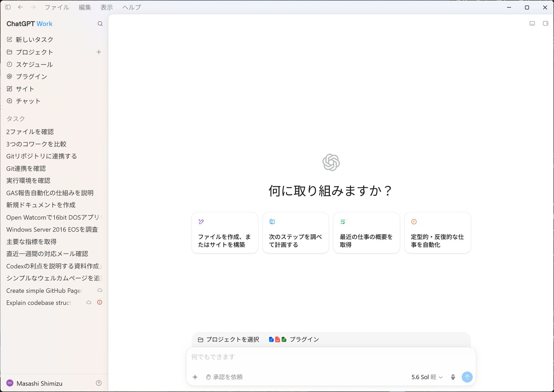Click the 何でもできます prompt field
The width and height of the screenshot is (554, 392).
tap(331, 357)
